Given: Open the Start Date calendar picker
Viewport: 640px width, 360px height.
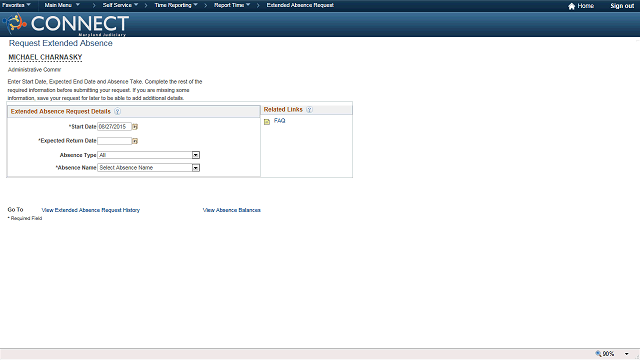Looking at the screenshot, I should tap(135, 127).
